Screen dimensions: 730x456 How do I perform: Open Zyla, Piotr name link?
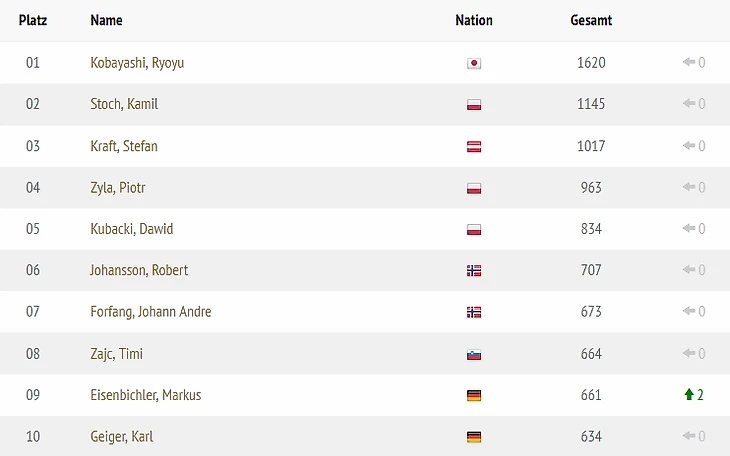coord(118,188)
